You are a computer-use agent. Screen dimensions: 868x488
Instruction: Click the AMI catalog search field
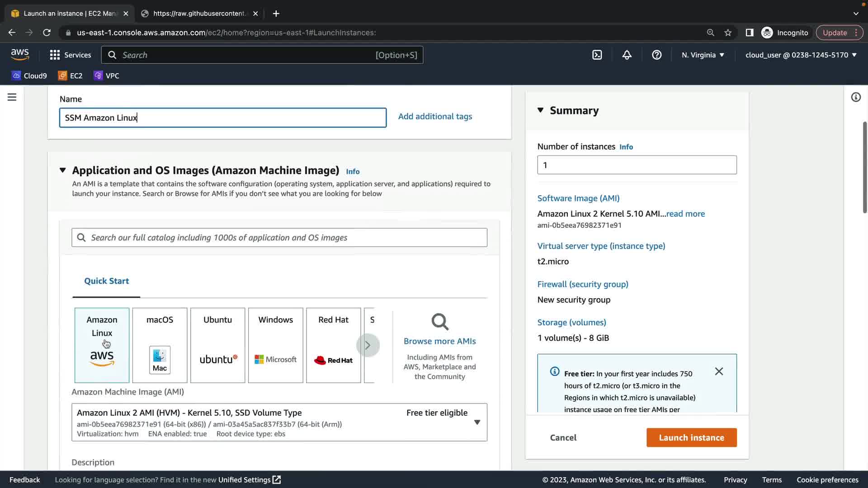pos(280,238)
